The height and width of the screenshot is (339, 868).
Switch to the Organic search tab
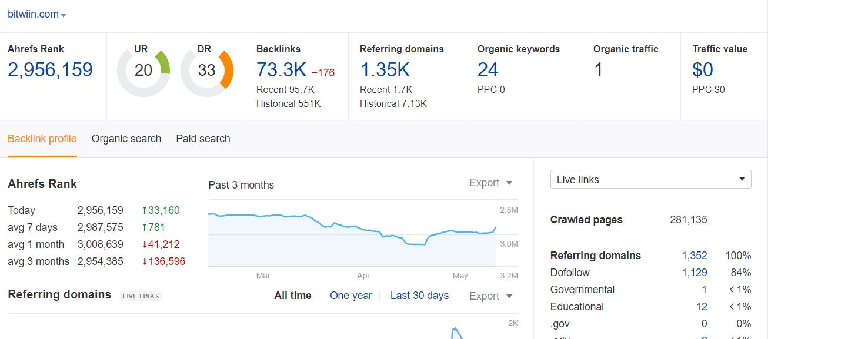[126, 139]
